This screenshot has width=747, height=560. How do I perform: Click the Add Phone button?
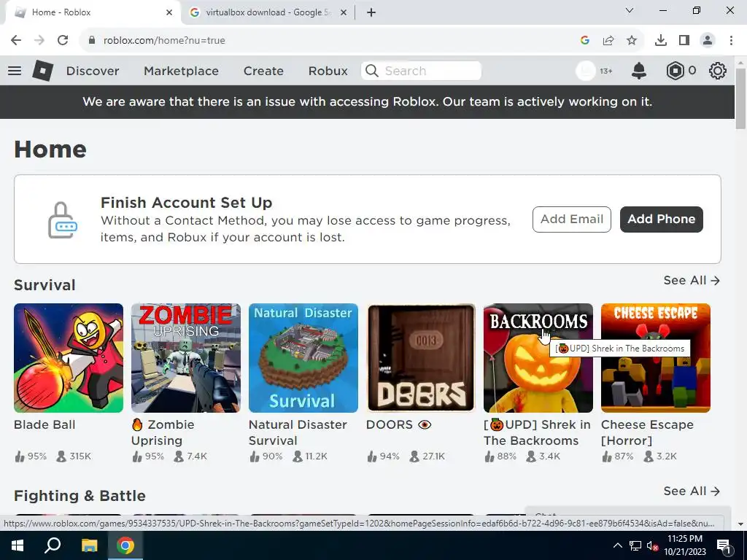coord(661,219)
